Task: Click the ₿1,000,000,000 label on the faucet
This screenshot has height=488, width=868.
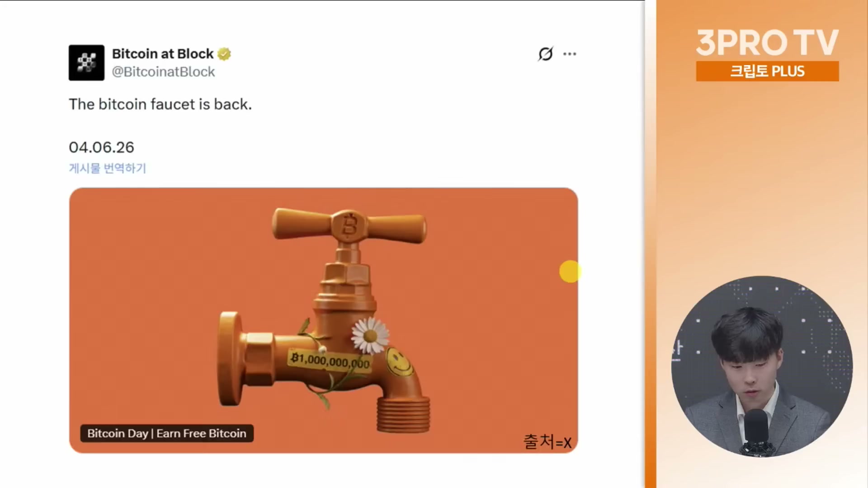Action: pos(330,361)
